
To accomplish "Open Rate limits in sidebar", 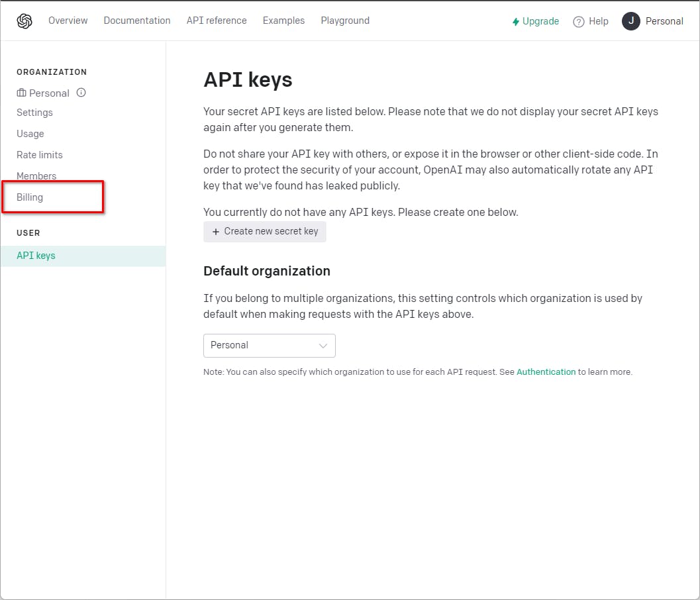I will pyautogui.click(x=39, y=154).
